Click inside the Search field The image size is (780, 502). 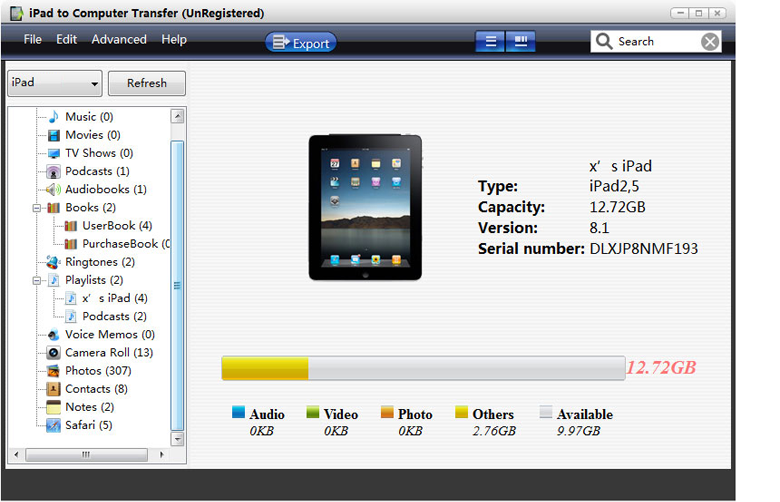656,42
